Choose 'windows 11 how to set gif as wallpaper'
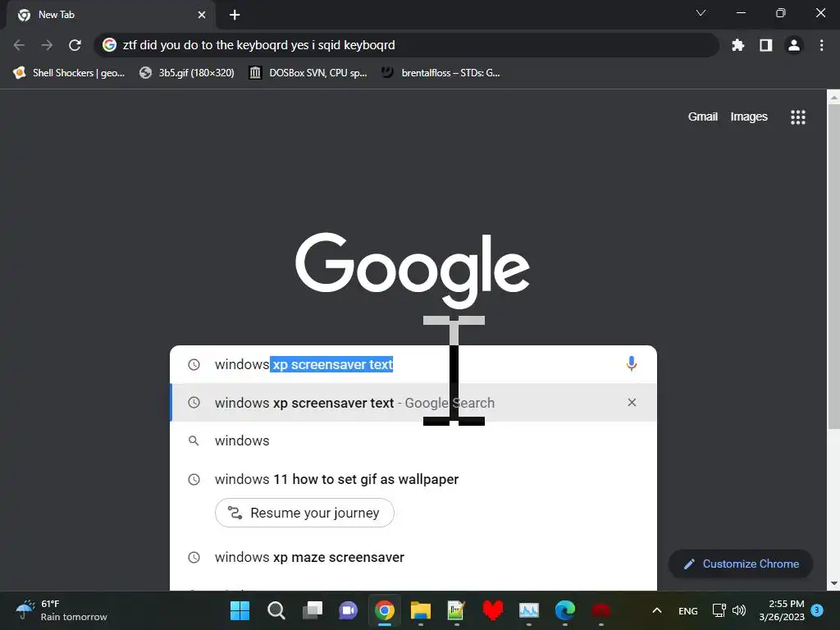 click(413, 479)
